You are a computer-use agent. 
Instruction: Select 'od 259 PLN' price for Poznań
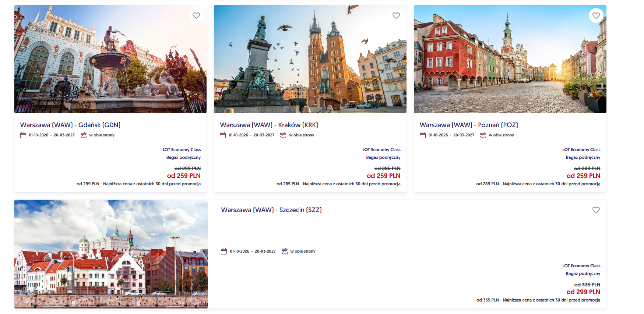click(583, 176)
